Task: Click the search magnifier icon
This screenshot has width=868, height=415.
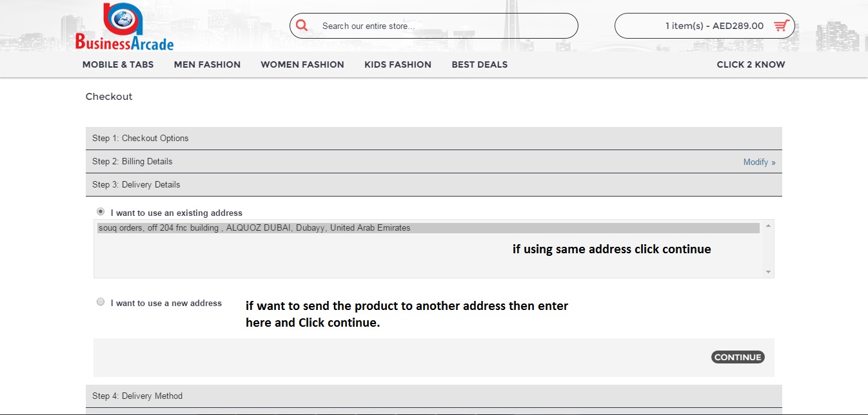Action: coord(302,26)
